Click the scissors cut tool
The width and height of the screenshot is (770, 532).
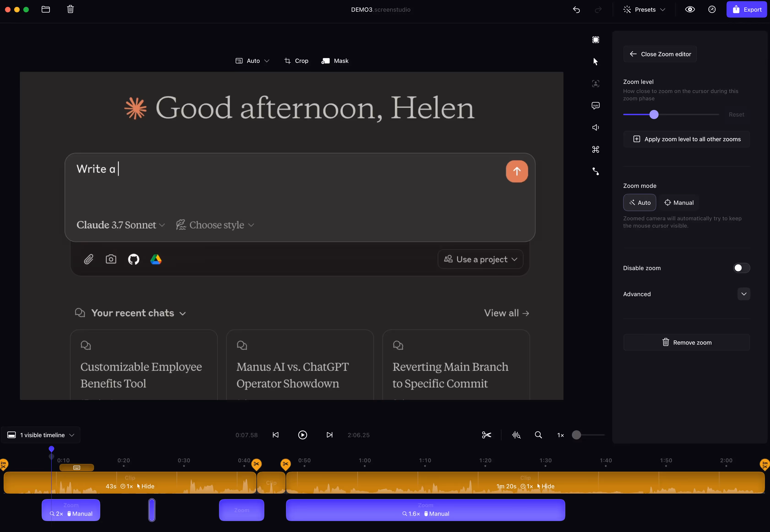pos(486,435)
